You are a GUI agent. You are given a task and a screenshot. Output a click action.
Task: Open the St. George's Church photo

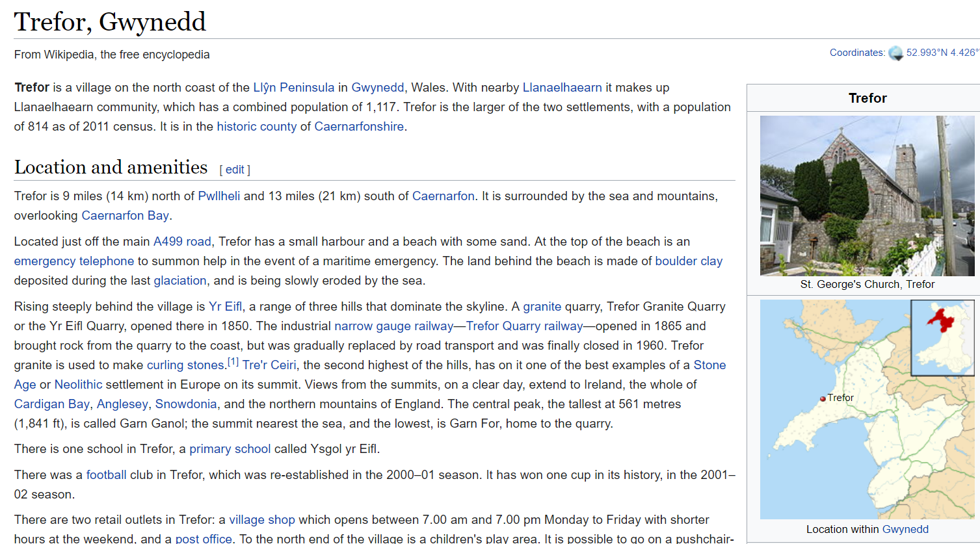(867, 196)
